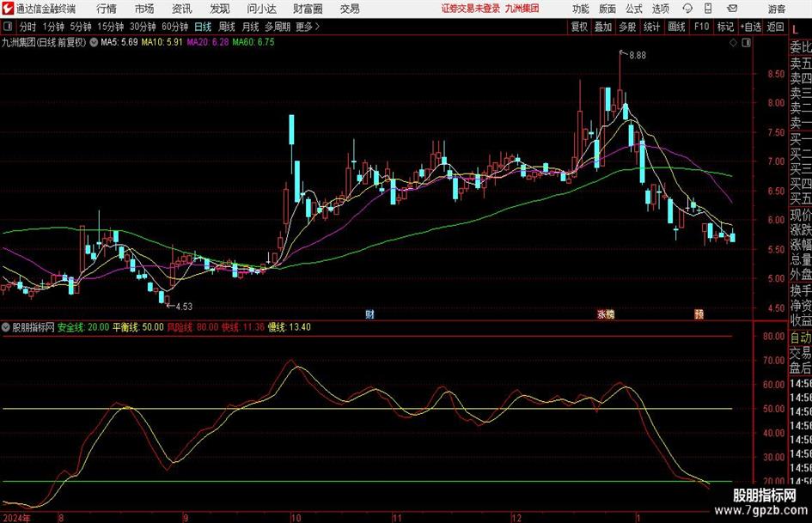Click the MA60: 6.75 label
The height and width of the screenshot is (523, 812).
click(x=253, y=42)
